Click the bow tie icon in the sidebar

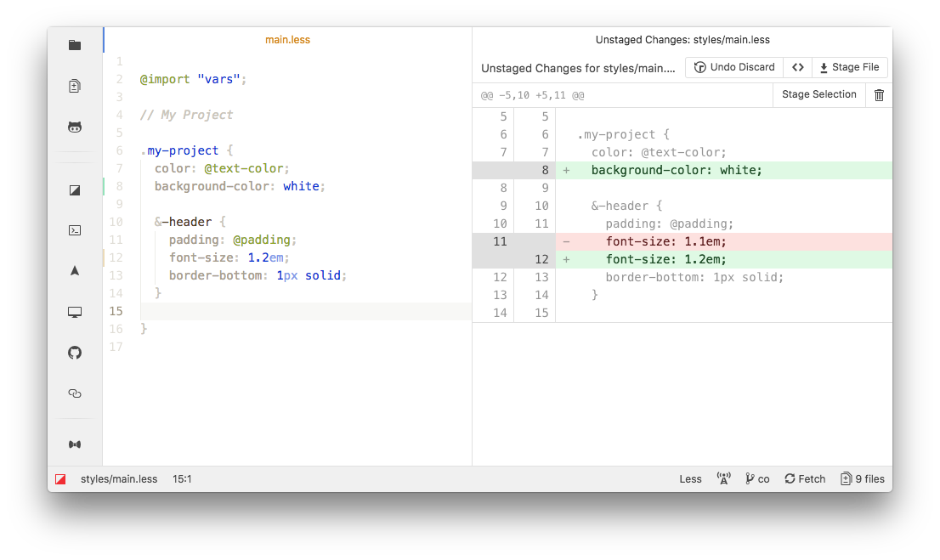pos(75,444)
